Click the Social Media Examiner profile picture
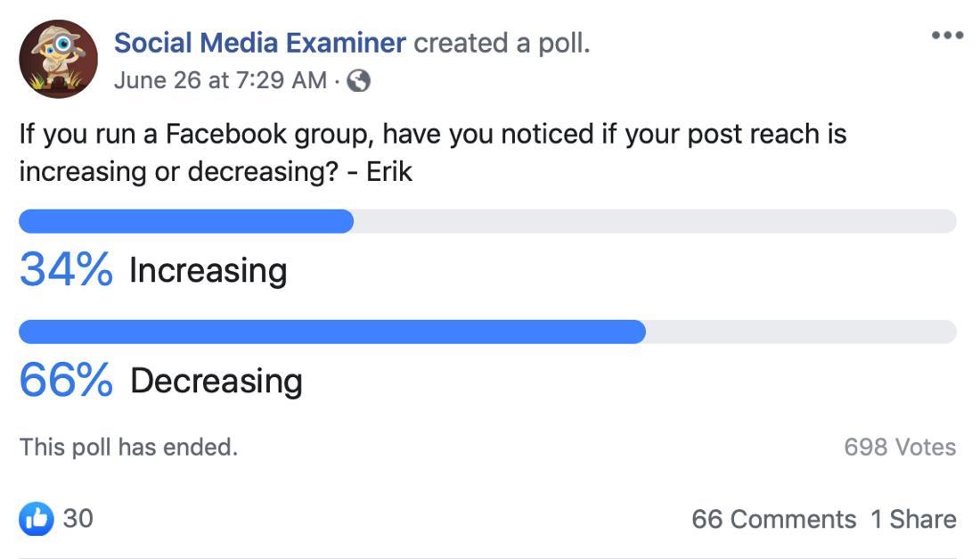This screenshot has width=980, height=559. coord(58,59)
